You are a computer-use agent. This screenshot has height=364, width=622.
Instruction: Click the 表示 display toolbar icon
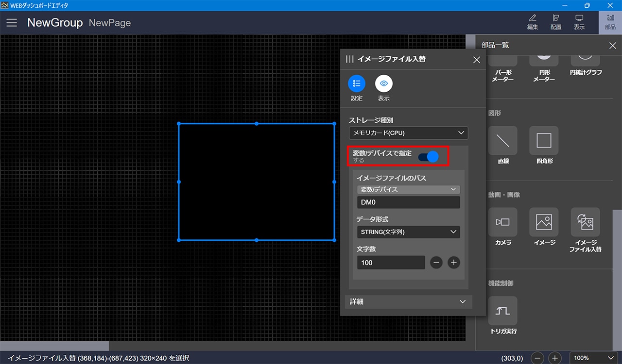click(579, 22)
